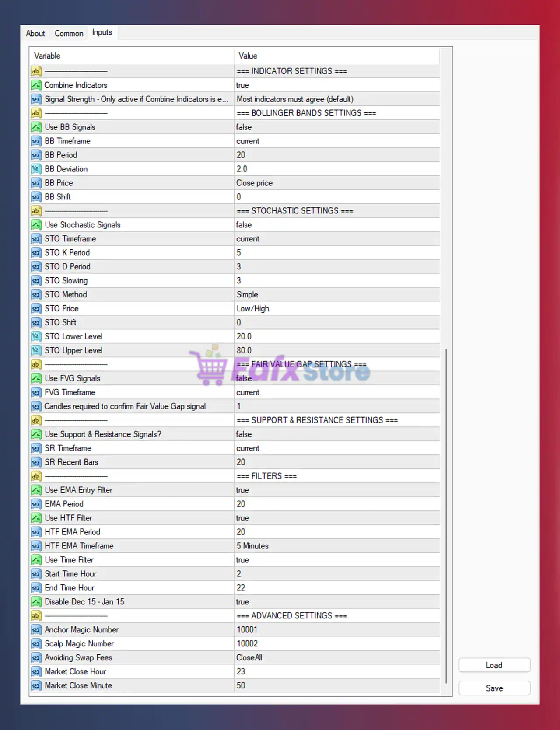Open STO Method Simple dropdown
The width and height of the screenshot is (560, 730).
point(337,295)
